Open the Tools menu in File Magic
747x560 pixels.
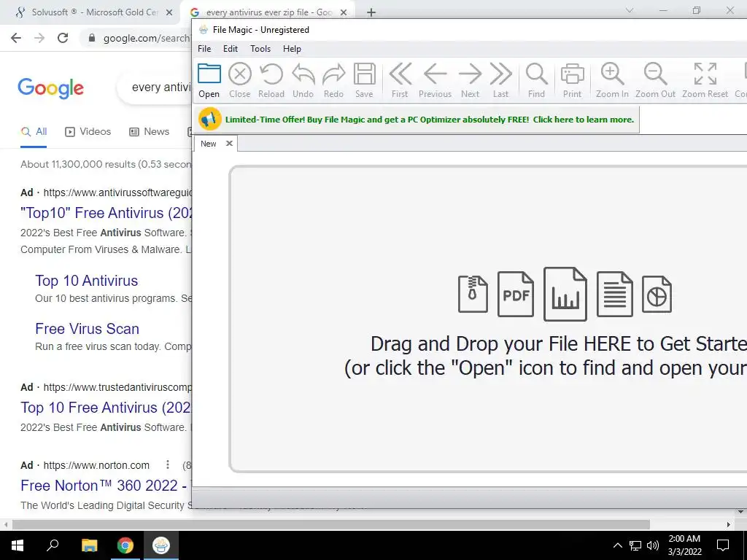(260, 49)
